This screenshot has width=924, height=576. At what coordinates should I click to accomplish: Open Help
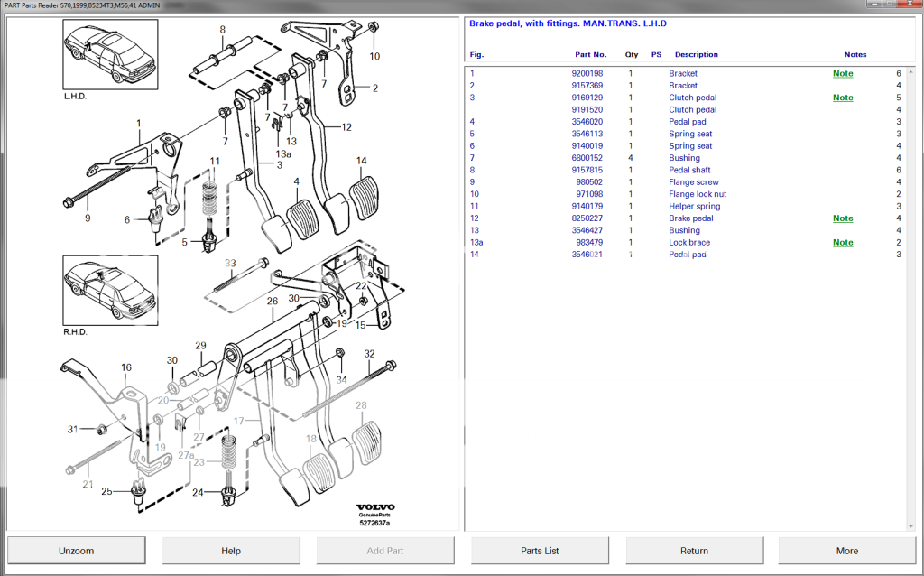(x=230, y=550)
